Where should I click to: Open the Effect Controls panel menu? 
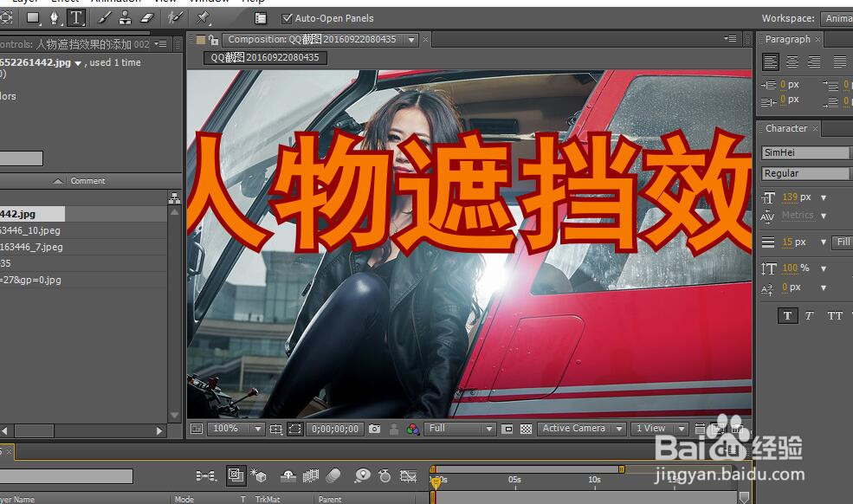160,43
